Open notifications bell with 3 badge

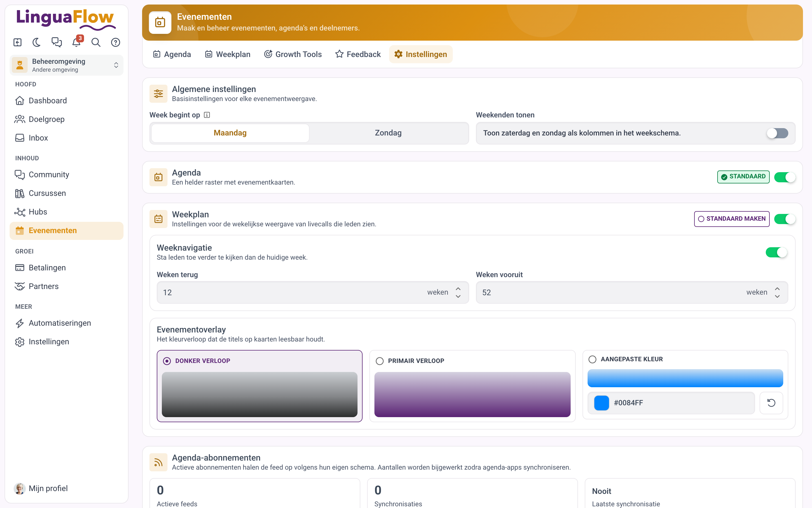[x=76, y=42]
